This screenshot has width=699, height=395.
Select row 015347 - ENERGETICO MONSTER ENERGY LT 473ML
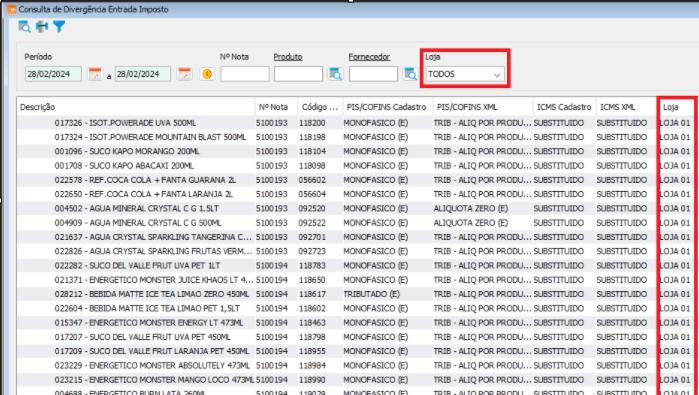[356, 323]
